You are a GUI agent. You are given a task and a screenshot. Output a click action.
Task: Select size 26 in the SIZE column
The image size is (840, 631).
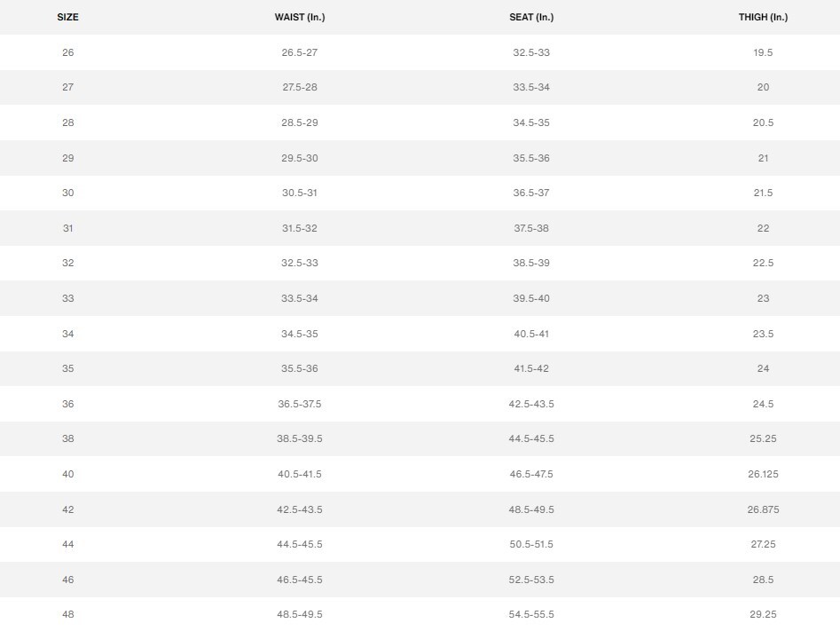coord(68,52)
